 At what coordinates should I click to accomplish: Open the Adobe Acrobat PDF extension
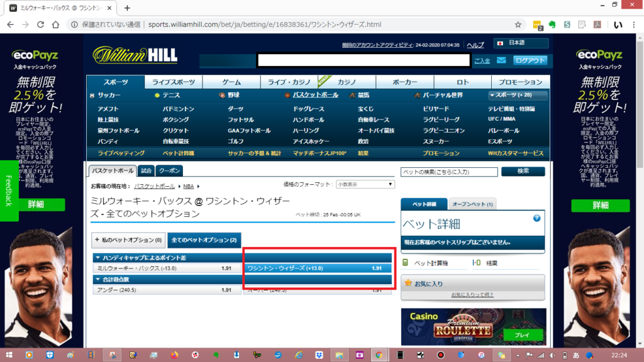[x=597, y=25]
